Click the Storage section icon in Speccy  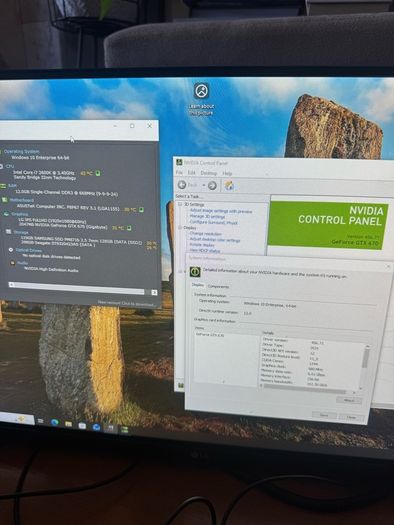pos(9,232)
